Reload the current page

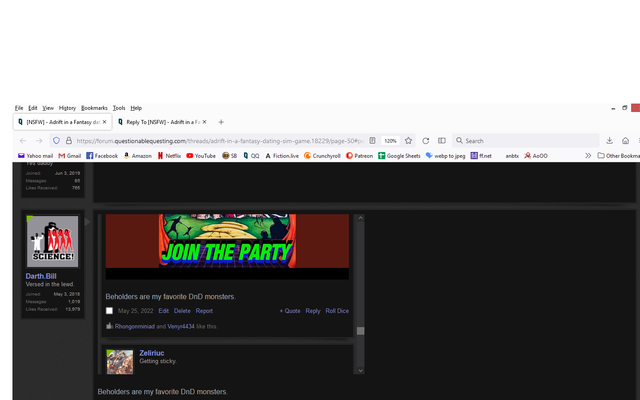[425, 141]
